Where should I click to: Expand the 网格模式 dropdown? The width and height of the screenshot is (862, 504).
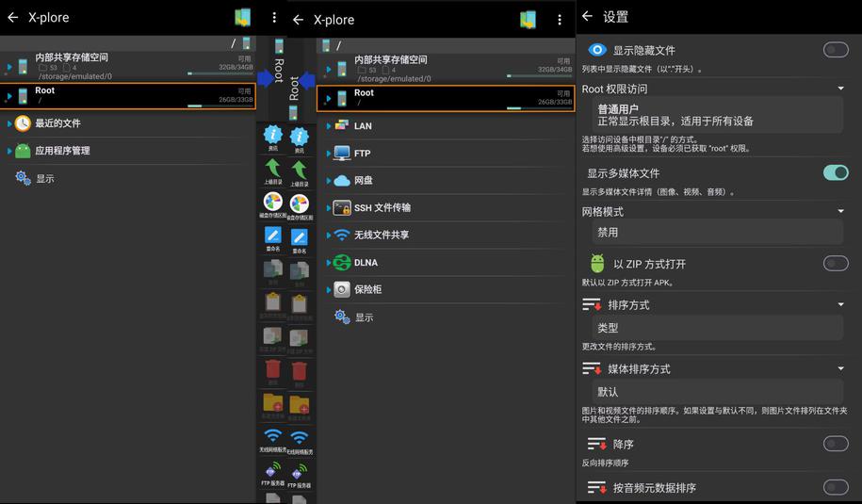pos(840,211)
